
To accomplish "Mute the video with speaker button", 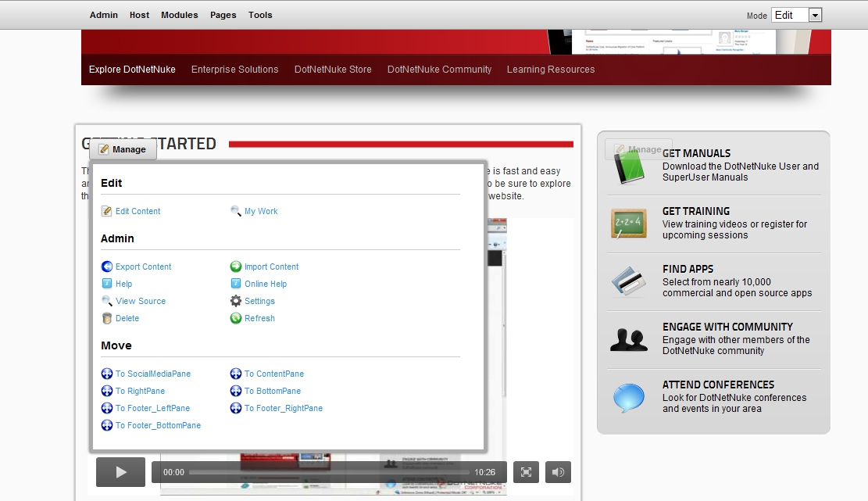I will (x=558, y=472).
